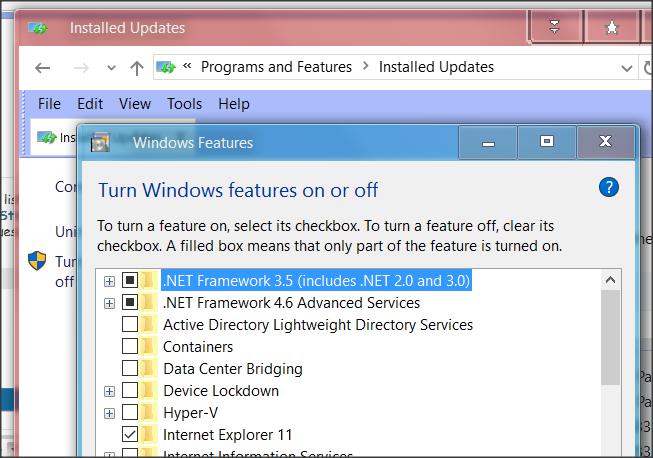
Task: Click the features list scrollbar thumb
Action: 611,338
